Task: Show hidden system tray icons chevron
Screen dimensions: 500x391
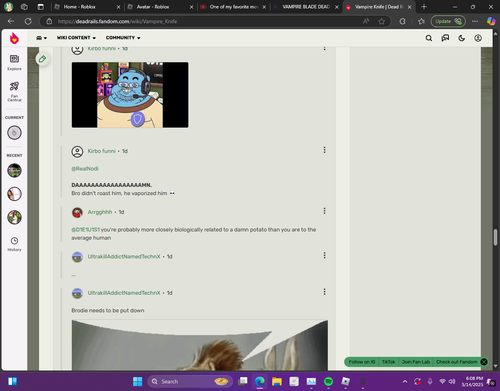Action: tap(405, 381)
